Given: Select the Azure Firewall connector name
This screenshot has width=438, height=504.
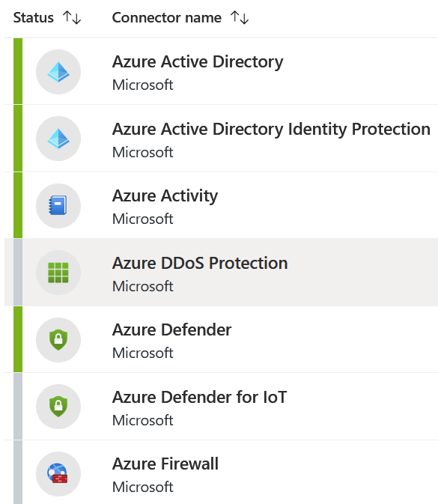Looking at the screenshot, I should tap(165, 464).
